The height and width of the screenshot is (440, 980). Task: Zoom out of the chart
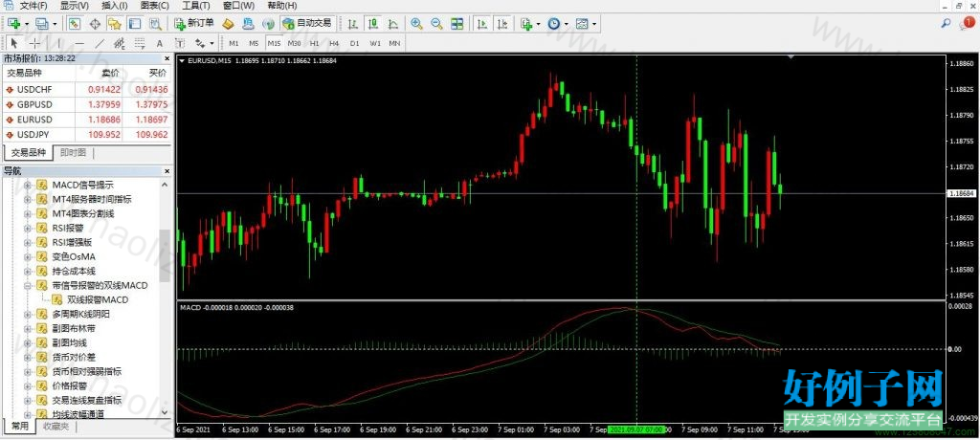436,24
